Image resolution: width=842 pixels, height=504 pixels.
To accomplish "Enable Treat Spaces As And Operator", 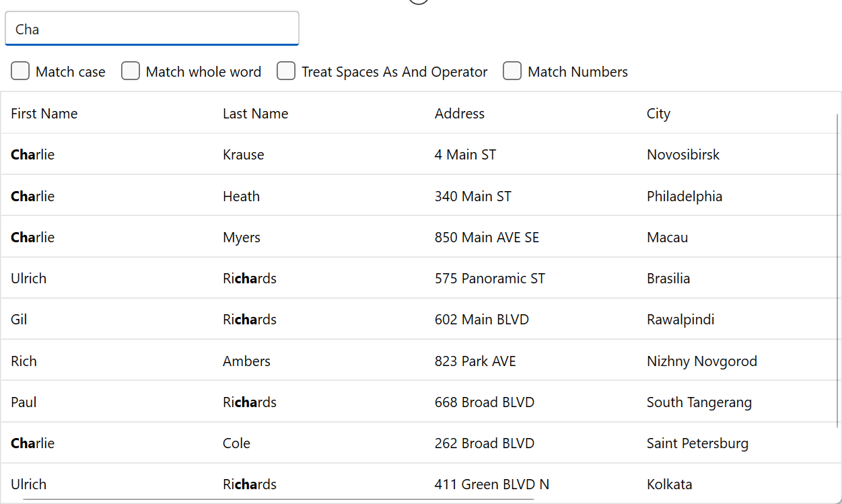I will pyautogui.click(x=286, y=71).
